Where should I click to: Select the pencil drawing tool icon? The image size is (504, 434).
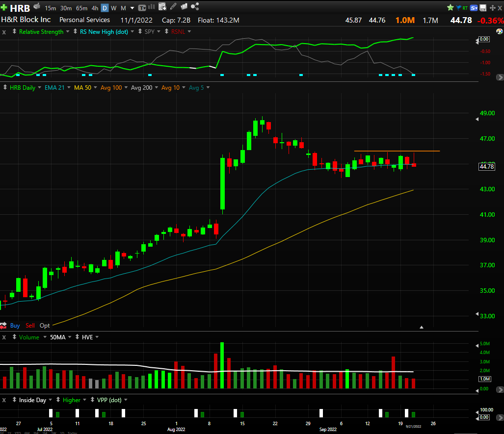(173, 6)
